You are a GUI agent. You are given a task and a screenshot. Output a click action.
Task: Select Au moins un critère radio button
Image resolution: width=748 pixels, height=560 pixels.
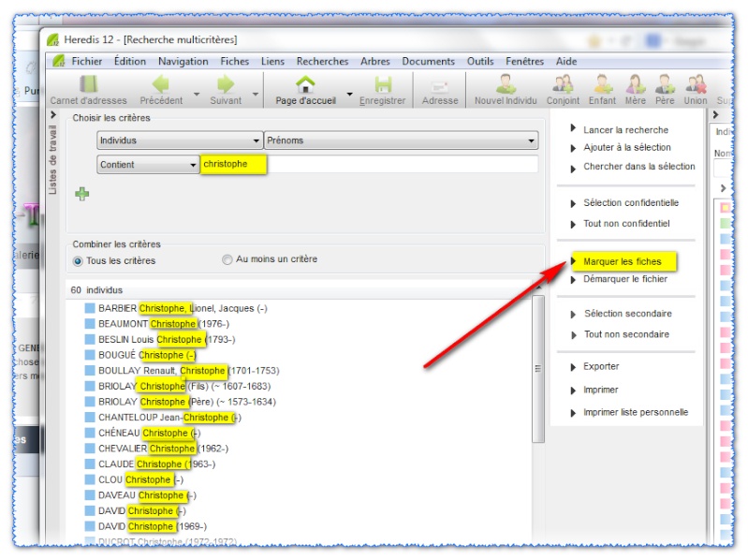pyautogui.click(x=227, y=259)
